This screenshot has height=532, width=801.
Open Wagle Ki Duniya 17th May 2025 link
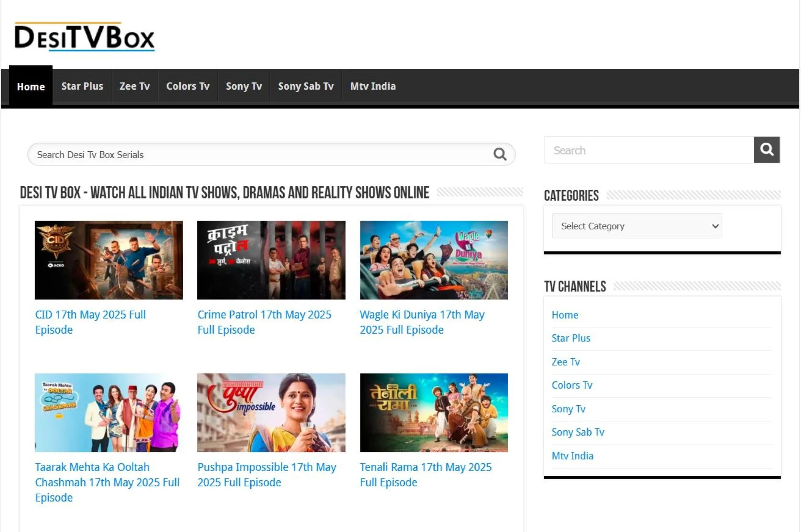422,322
